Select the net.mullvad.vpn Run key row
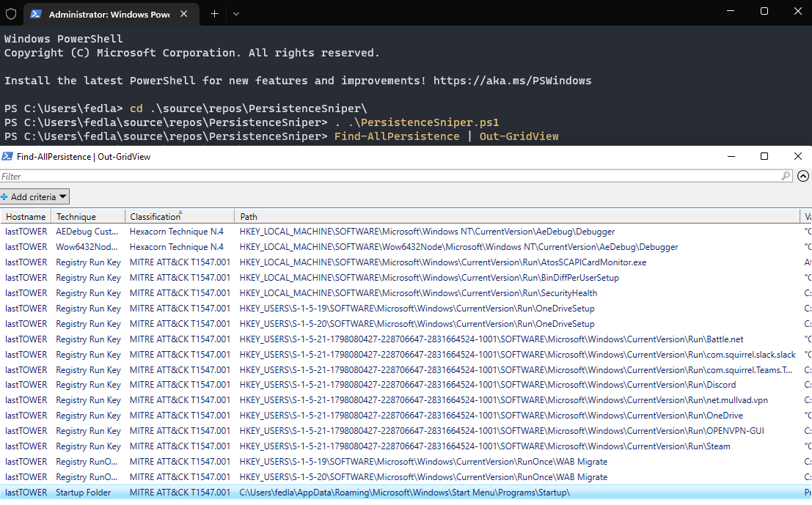 tap(406, 400)
